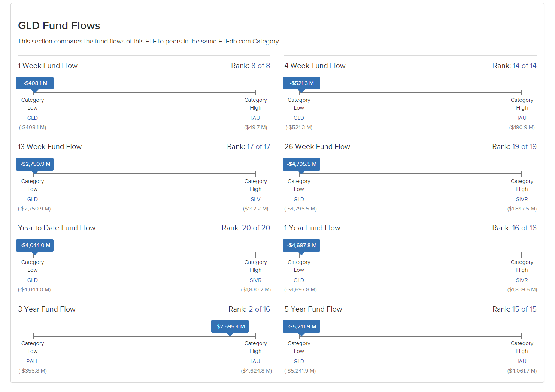Viewport: 555px width, 392px height.
Task: Select the 'Year to Date Fund Flow' title
Action: (x=57, y=228)
